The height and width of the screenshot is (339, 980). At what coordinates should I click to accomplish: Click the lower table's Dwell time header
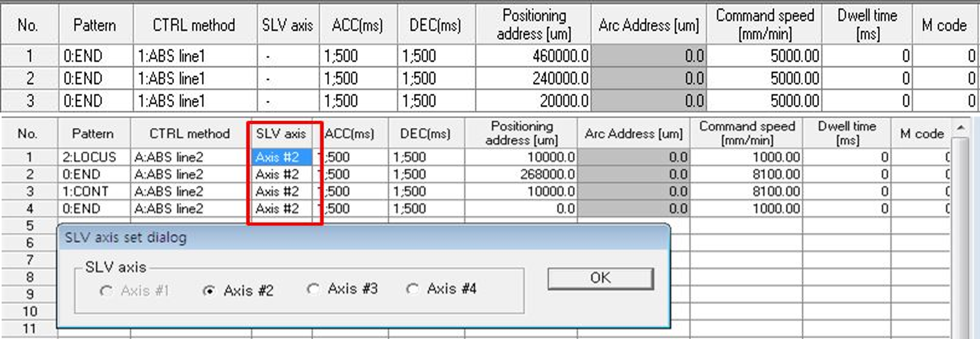847,133
